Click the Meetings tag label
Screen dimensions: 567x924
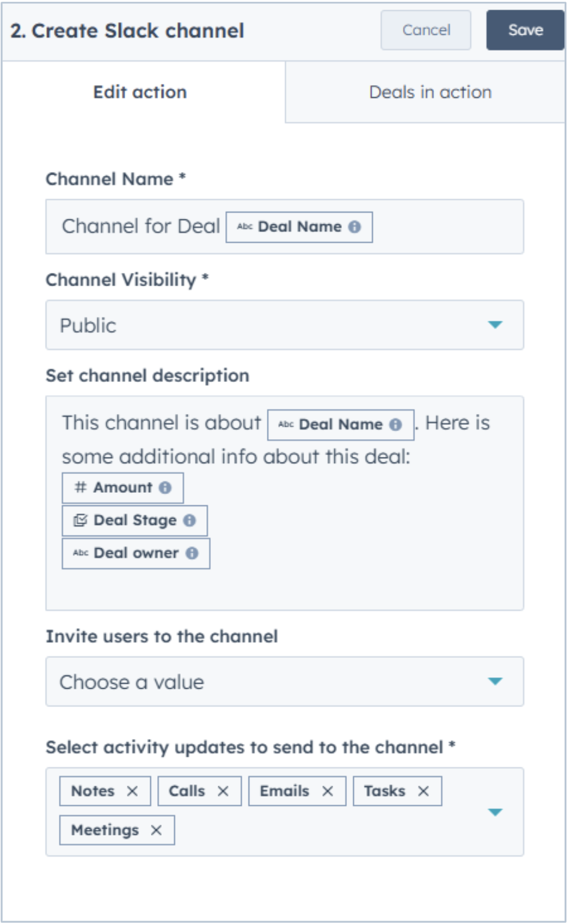click(x=105, y=830)
